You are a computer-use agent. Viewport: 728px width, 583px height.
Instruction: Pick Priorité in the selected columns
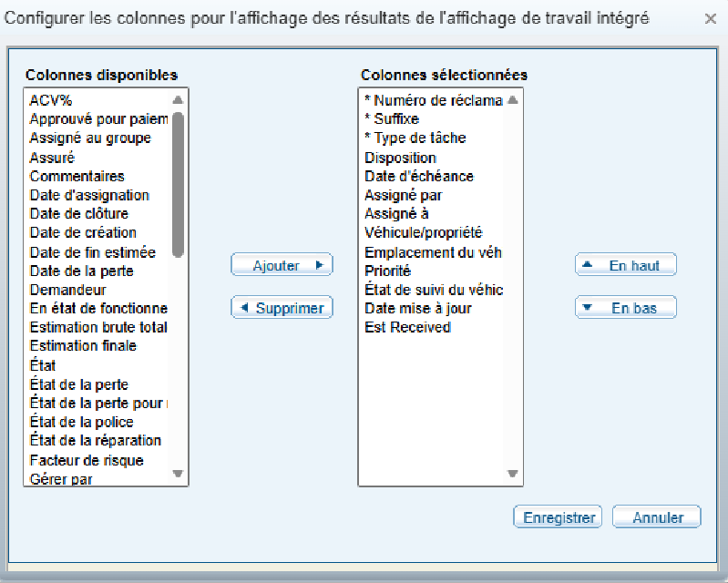[387, 271]
